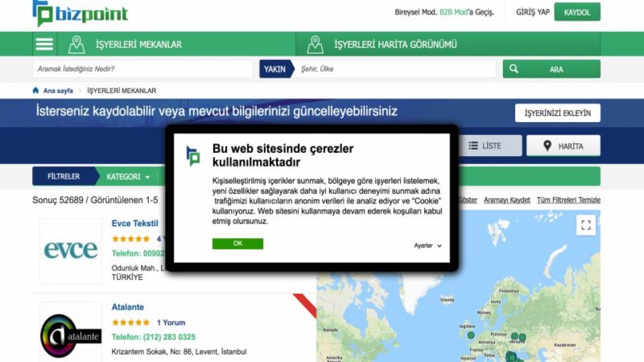This screenshot has height=362, width=644.
Task: Expand Ayarlar in the cookie notice
Action: (427, 245)
